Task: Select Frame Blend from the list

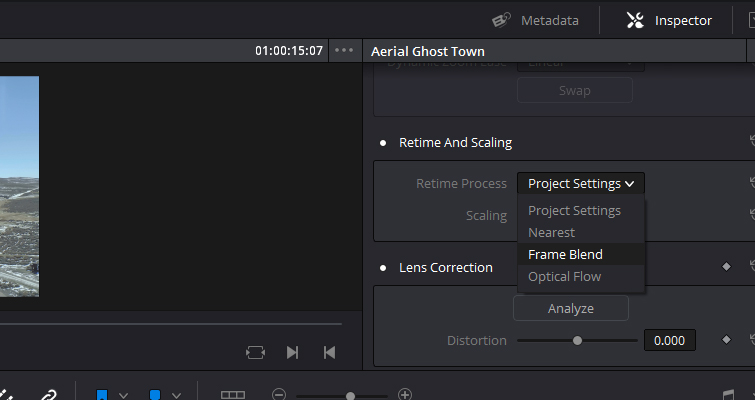Action: click(565, 255)
